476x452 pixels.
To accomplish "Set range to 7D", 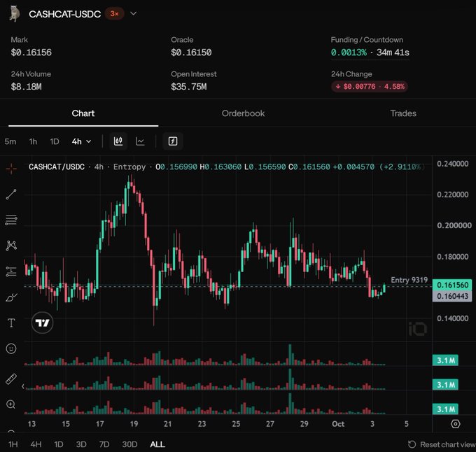I will click(104, 444).
